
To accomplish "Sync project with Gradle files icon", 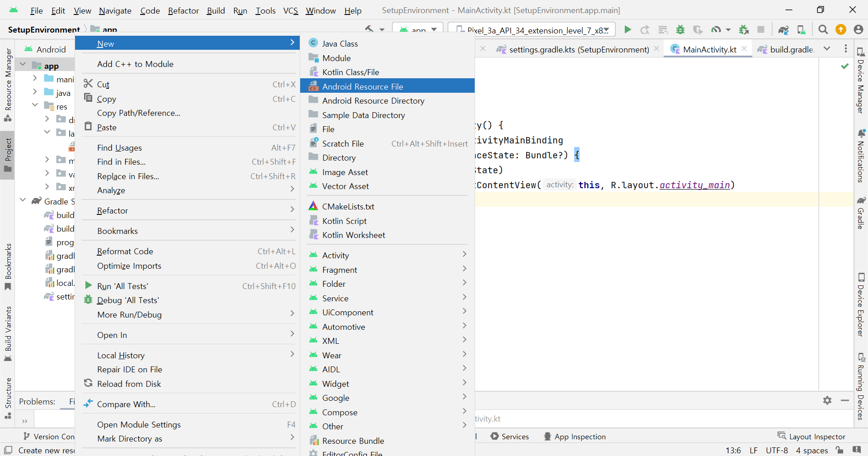I will pos(783,30).
